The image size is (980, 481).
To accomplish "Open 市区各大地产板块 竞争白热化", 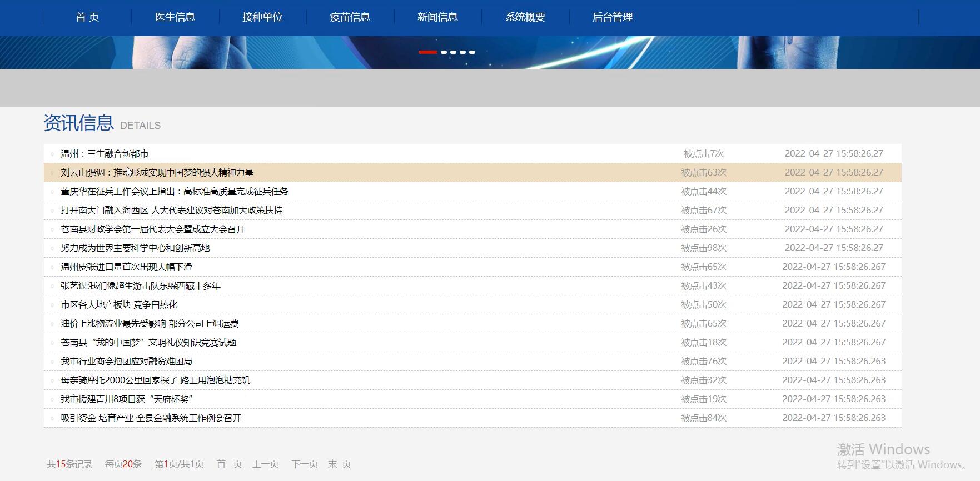I will (119, 305).
